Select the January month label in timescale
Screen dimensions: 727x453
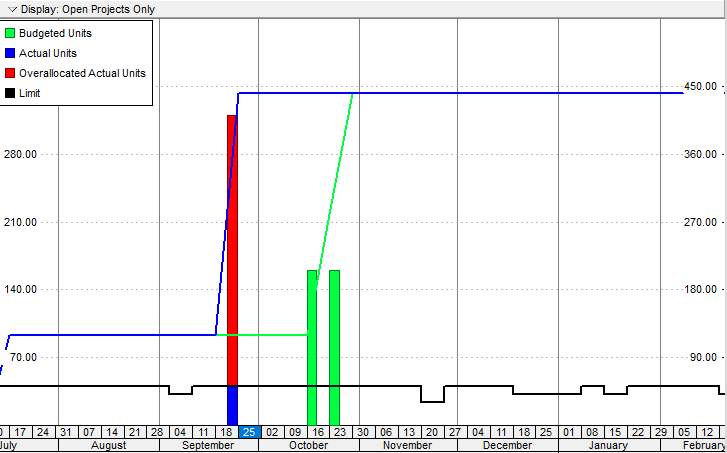click(606, 446)
